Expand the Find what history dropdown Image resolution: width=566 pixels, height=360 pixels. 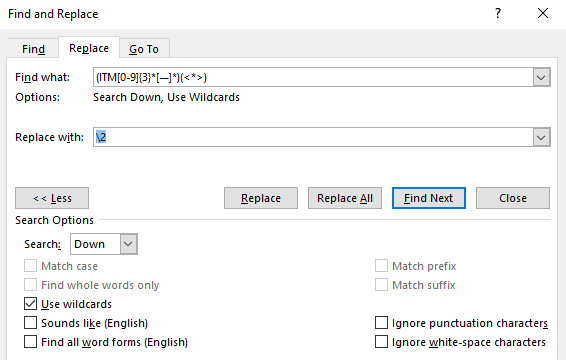point(541,77)
